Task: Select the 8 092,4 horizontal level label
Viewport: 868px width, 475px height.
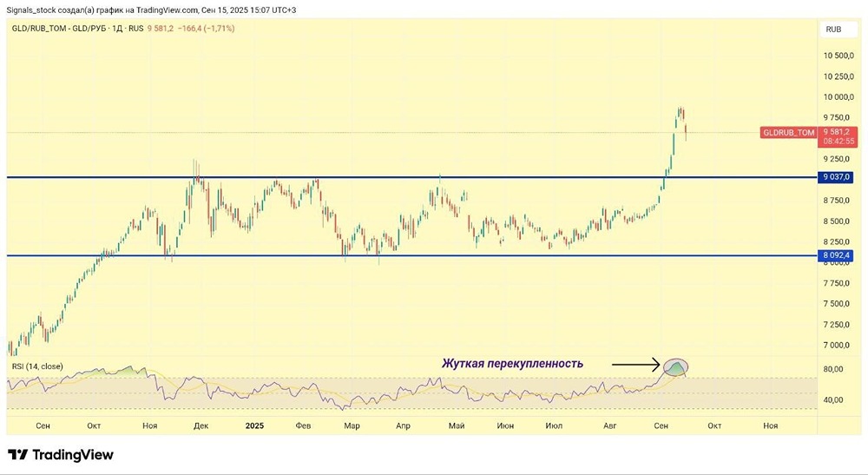Action: [836, 256]
